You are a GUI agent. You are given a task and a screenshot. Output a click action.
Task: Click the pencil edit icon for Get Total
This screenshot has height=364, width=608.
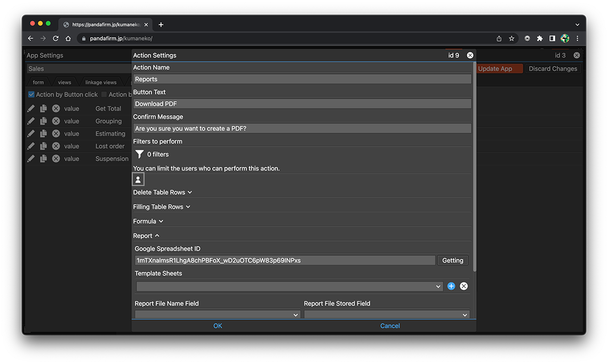[x=31, y=108]
